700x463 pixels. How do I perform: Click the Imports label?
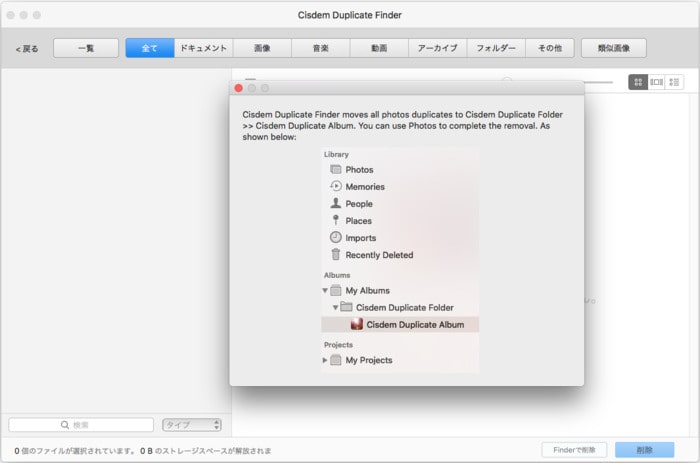point(361,238)
